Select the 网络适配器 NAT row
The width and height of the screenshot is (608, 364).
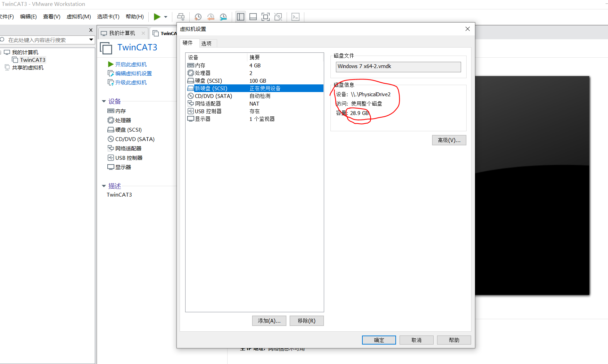click(255, 104)
